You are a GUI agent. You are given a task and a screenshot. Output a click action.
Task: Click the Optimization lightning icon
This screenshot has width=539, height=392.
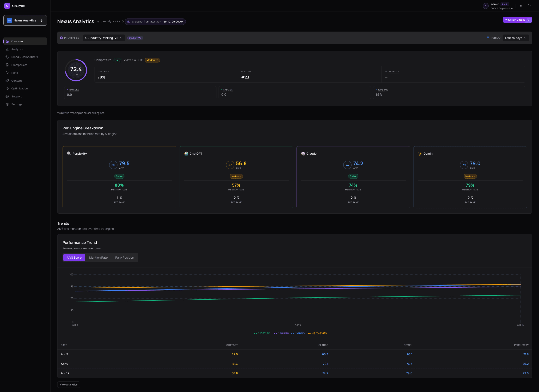coord(7,89)
